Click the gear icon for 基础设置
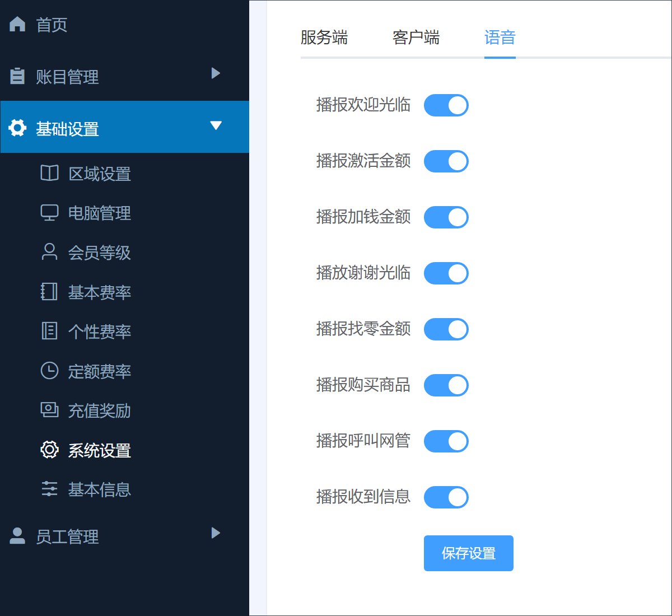Screen dimensions: 672x616 click(x=17, y=128)
